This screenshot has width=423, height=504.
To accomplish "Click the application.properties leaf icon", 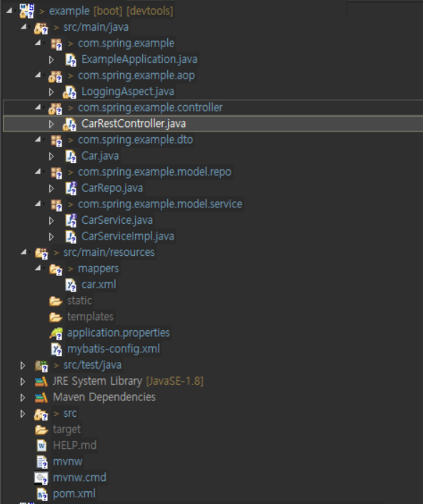I will click(x=56, y=334).
